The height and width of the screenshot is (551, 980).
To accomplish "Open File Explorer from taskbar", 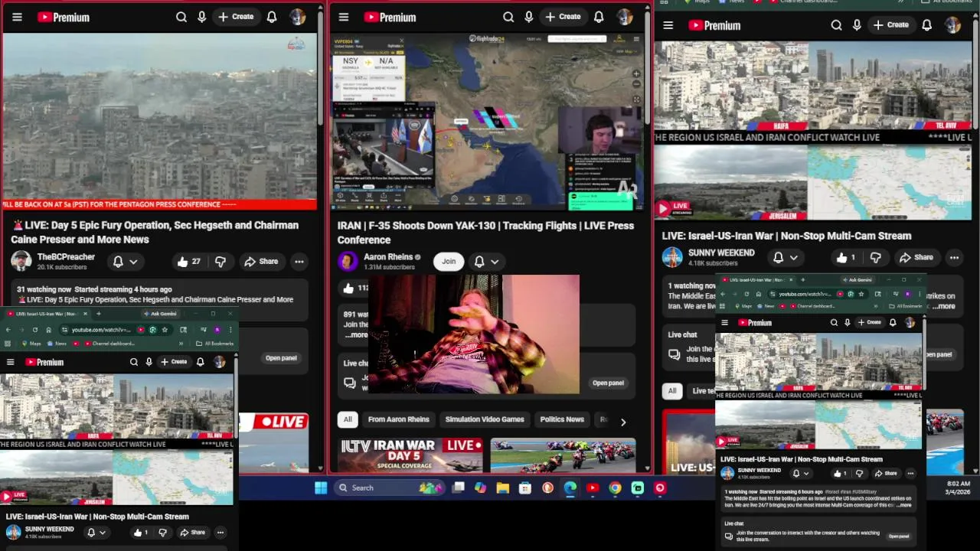I will pos(502,487).
